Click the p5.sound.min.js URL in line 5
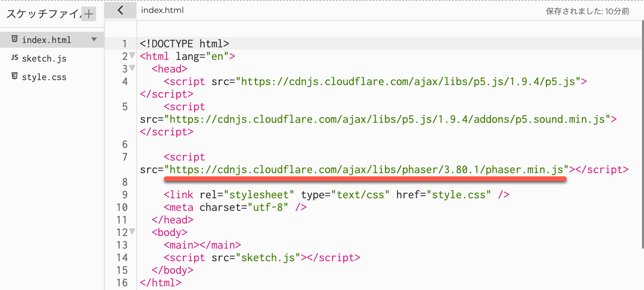 pyautogui.click(x=387, y=119)
